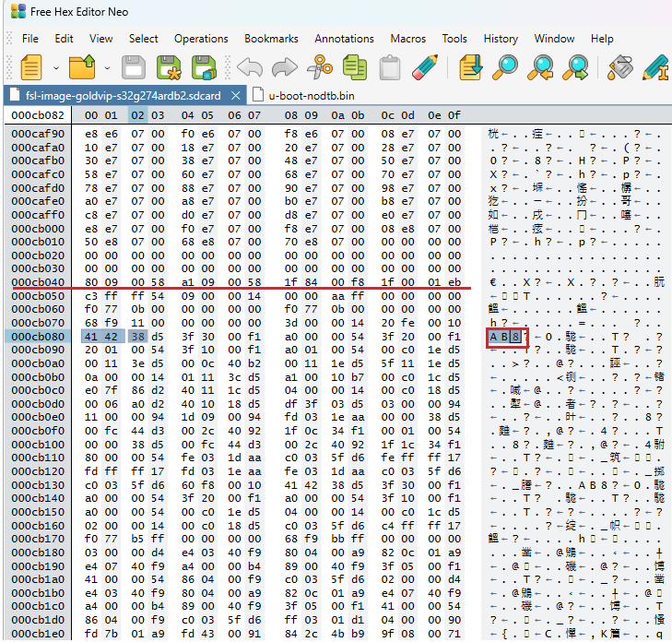Undo the last action
Image resolution: width=672 pixels, height=642 pixels.
[x=250, y=67]
